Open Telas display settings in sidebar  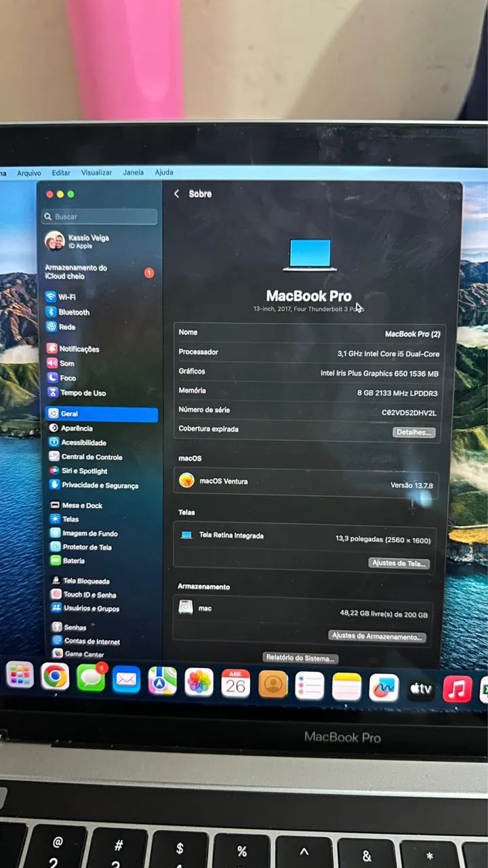[x=65, y=519]
